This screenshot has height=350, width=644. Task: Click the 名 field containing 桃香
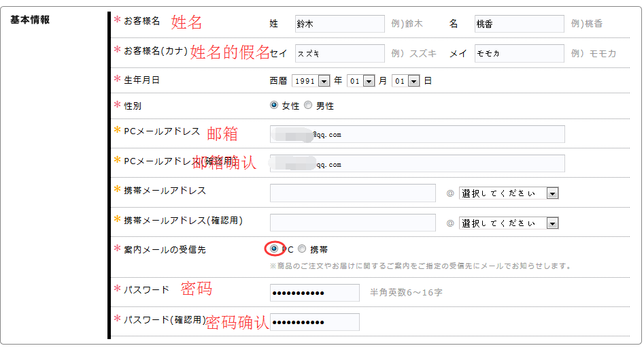coord(519,24)
